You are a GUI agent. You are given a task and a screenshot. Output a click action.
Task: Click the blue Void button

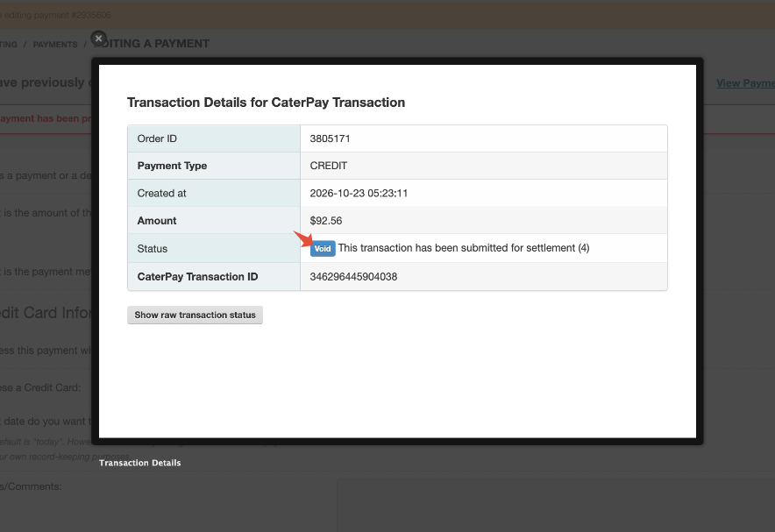(x=323, y=248)
